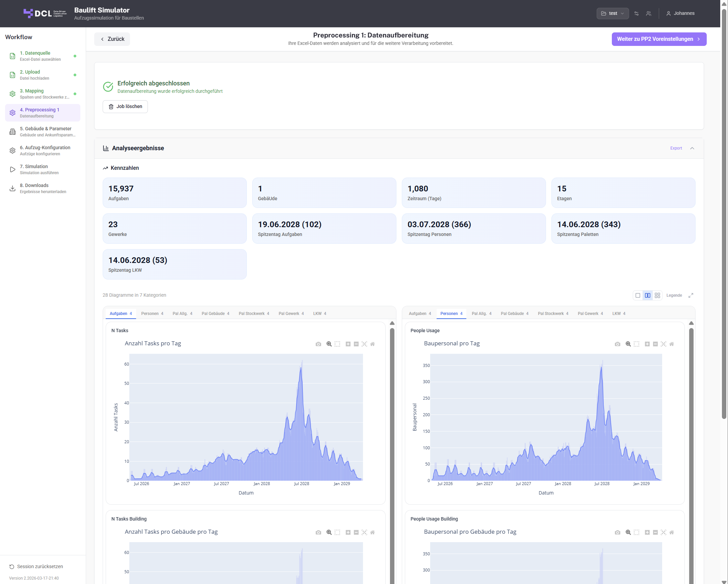
Task: Open settings sliders icon in top bar
Action: click(636, 14)
